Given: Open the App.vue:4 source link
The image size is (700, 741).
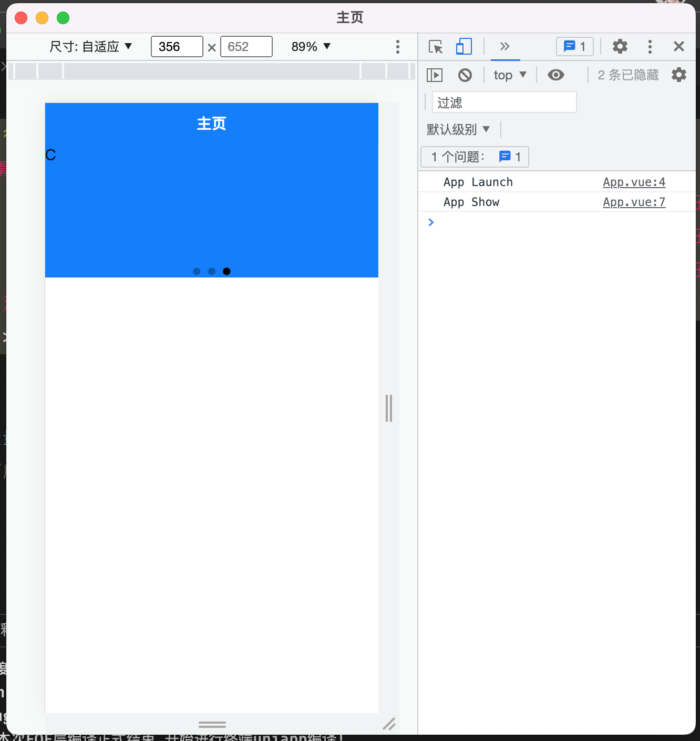Looking at the screenshot, I should click(634, 182).
